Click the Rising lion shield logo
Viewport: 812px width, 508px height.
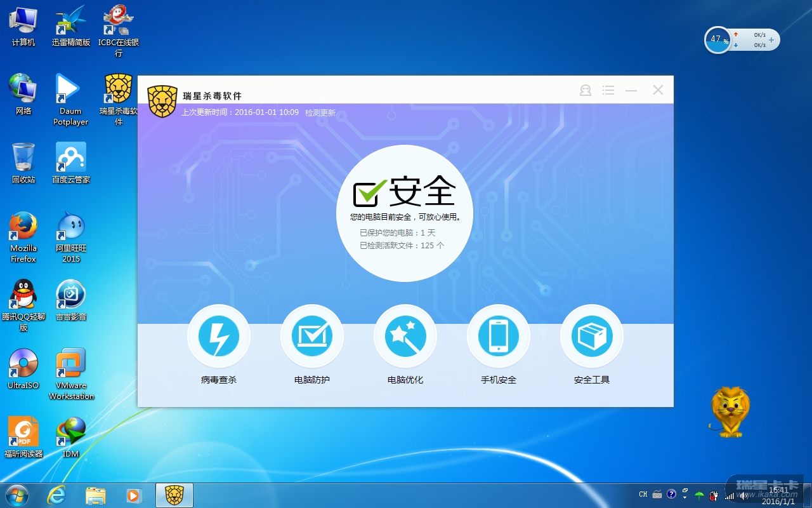(x=162, y=101)
